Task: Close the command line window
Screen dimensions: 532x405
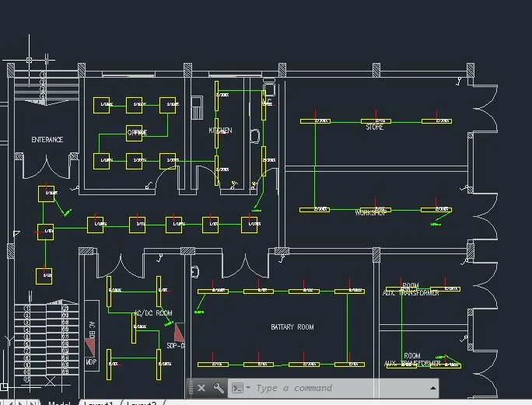Action: coord(201,388)
